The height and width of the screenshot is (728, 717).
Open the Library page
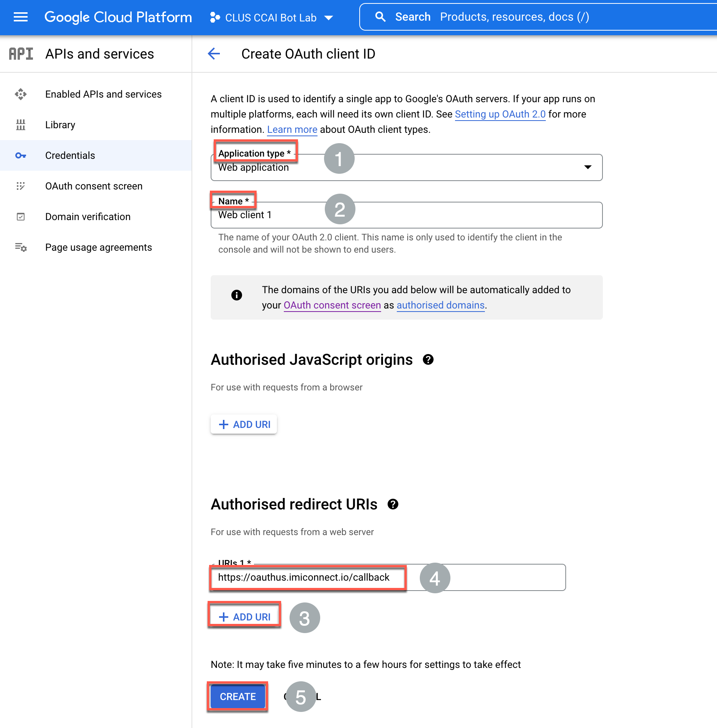point(96,125)
